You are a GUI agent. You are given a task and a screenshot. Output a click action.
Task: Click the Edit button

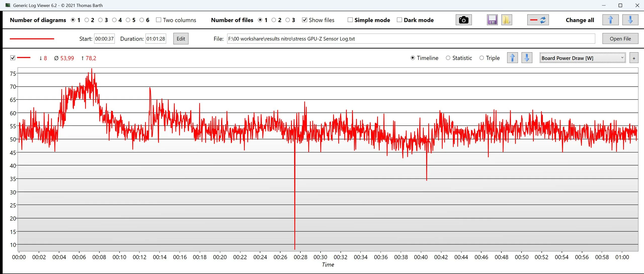coord(181,39)
